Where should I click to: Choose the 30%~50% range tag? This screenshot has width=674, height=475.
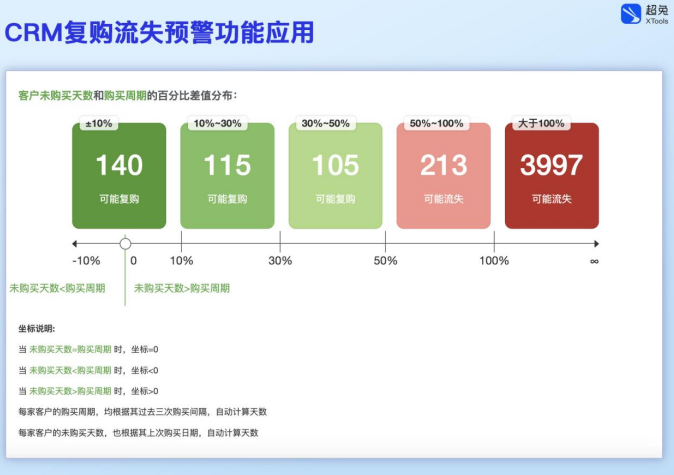click(x=325, y=124)
